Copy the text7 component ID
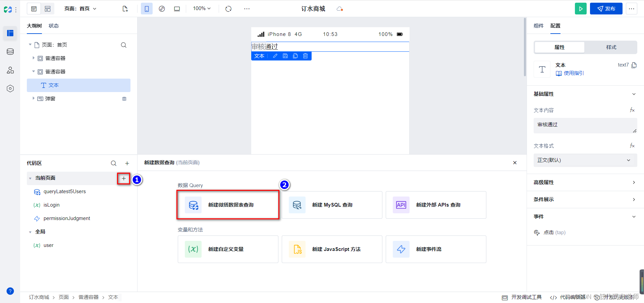Image resolution: width=644 pixels, height=303 pixels. [634, 65]
